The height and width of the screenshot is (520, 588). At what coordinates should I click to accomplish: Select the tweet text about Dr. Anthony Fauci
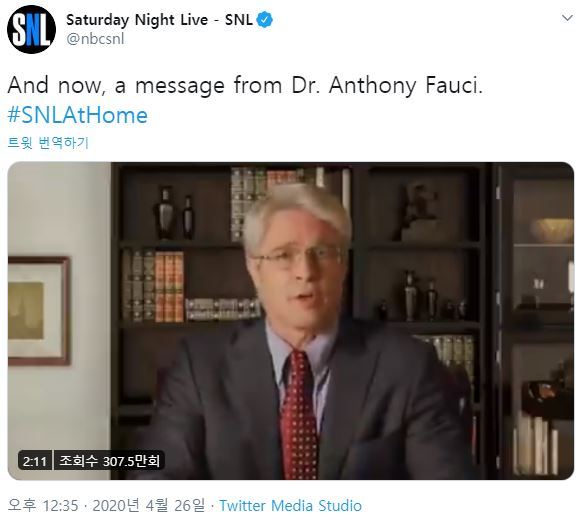click(x=245, y=85)
